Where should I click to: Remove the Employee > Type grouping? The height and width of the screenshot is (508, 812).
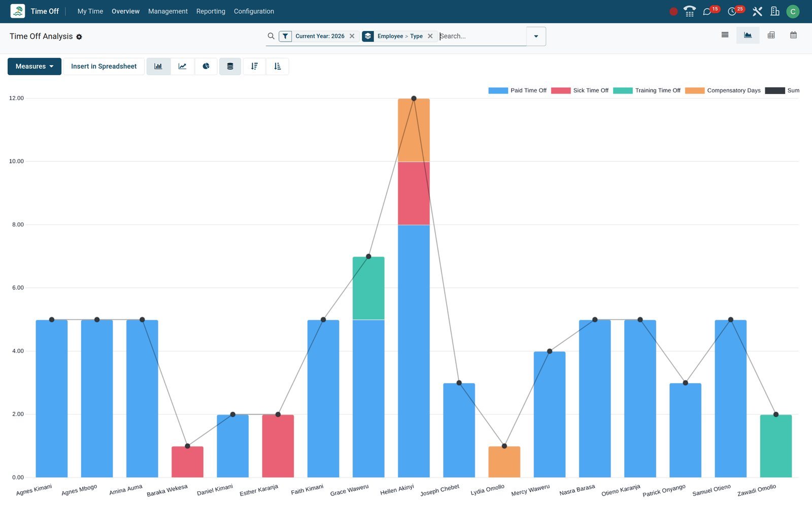click(x=430, y=36)
